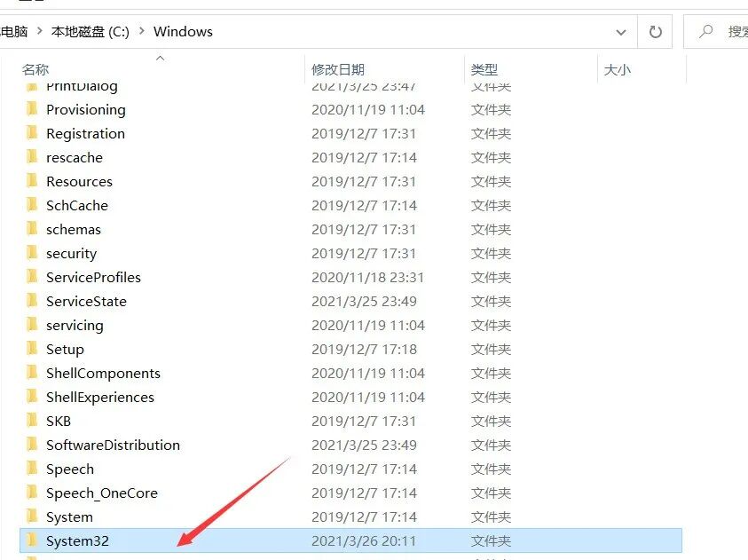This screenshot has height=560, width=748.
Task: Go to 本地磁盘 (C:) in the breadcrumb
Action: click(91, 31)
